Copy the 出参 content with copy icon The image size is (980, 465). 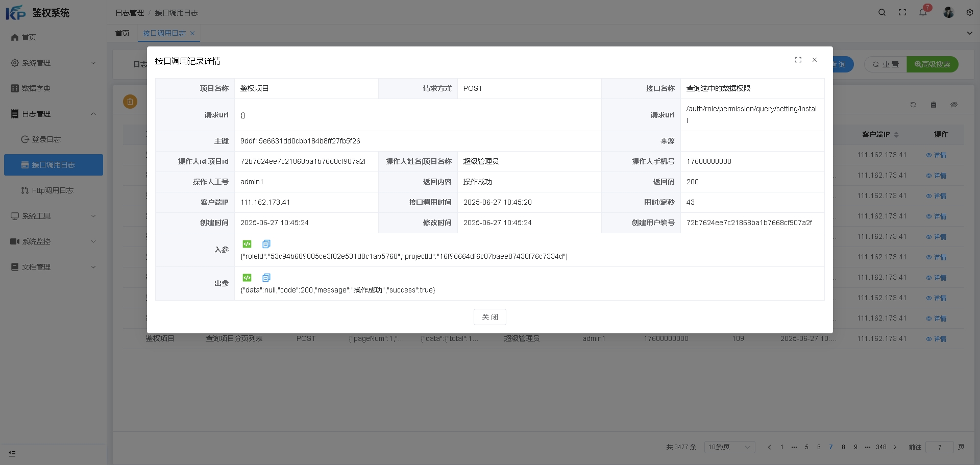click(x=266, y=278)
